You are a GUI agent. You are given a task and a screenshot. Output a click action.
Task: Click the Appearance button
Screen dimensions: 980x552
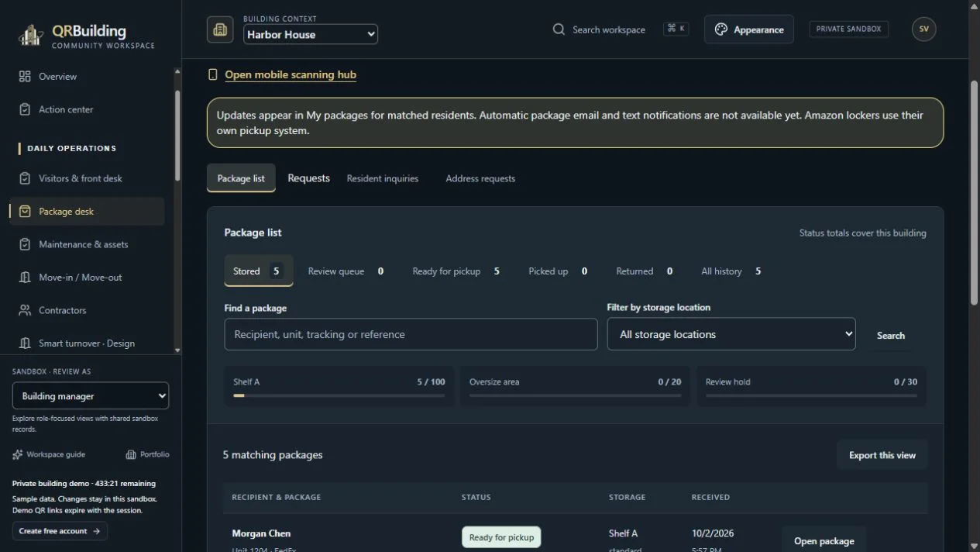pyautogui.click(x=748, y=29)
